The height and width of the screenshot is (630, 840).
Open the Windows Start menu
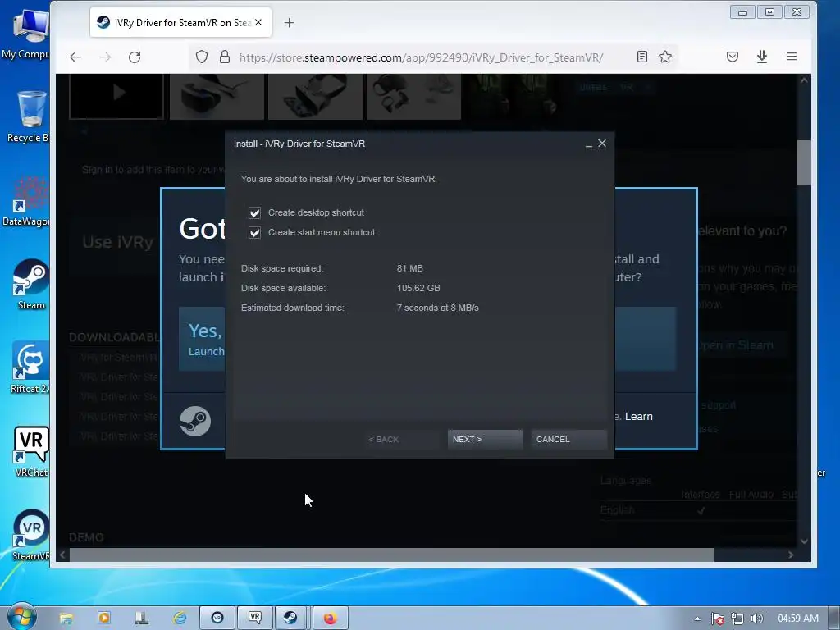click(21, 617)
